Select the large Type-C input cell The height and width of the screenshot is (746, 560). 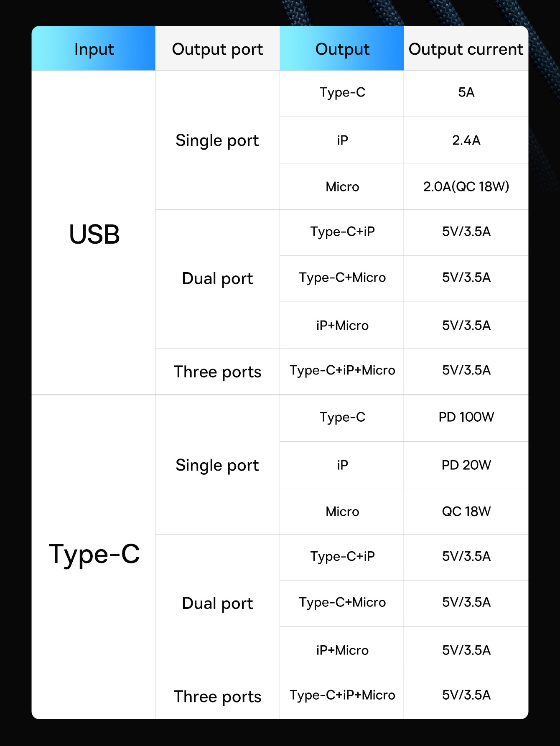(94, 557)
